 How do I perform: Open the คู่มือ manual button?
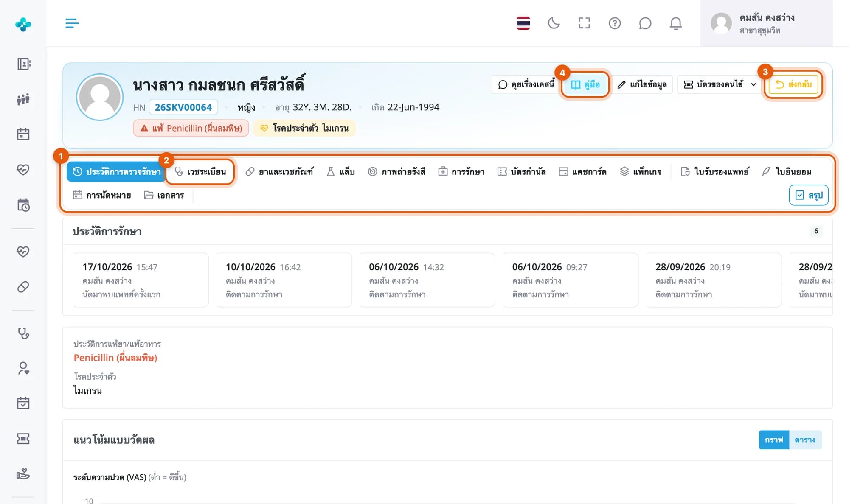pos(585,84)
